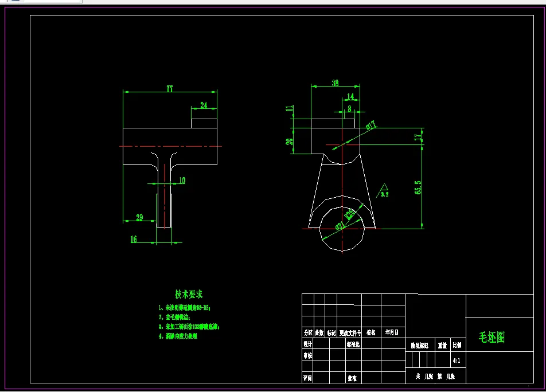Click the 技术要求 heading
Image resolution: width=546 pixels, height=392 pixels.
(x=189, y=294)
